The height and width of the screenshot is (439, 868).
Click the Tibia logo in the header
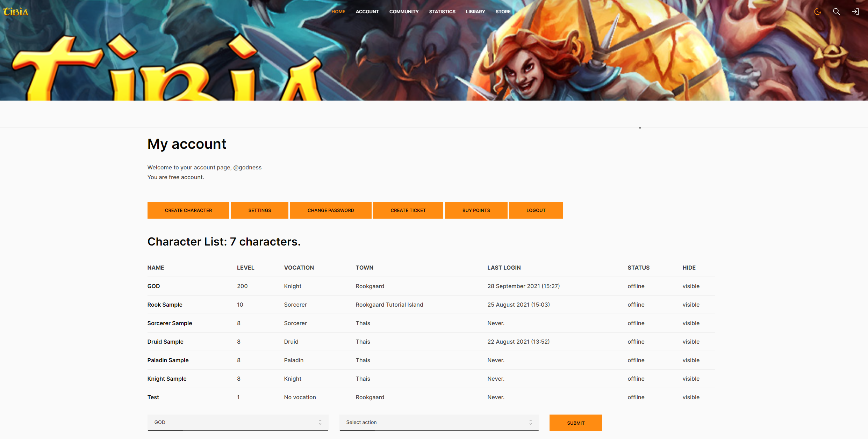coord(16,12)
